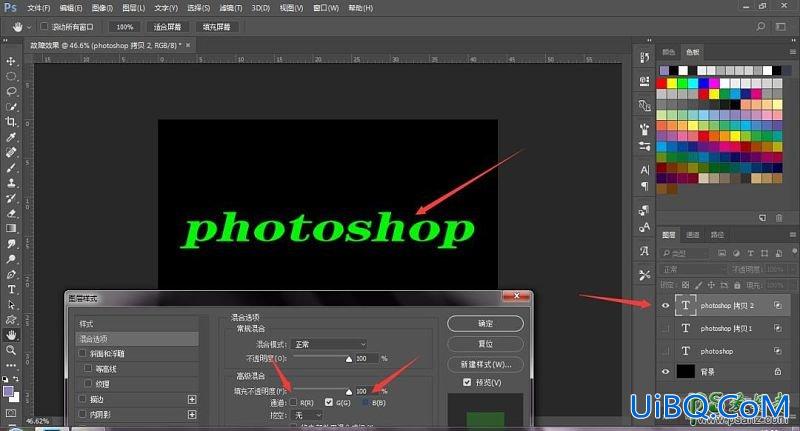Image resolution: width=800 pixels, height=431 pixels.
Task: Uncheck the G channel checkbox
Action: coord(329,402)
